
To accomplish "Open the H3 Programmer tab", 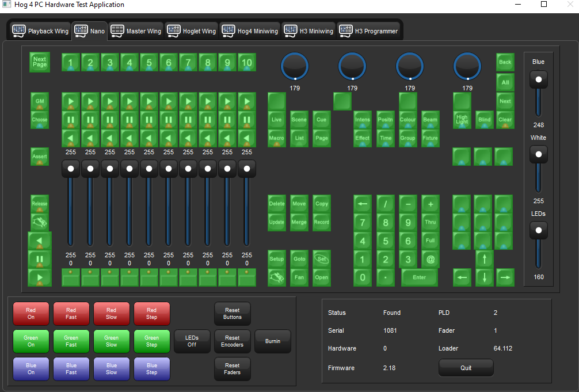I will (369, 31).
